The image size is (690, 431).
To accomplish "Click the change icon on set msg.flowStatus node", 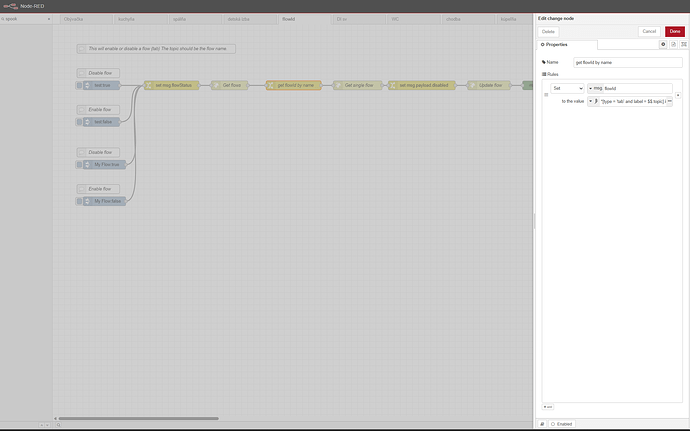I will point(148,85).
